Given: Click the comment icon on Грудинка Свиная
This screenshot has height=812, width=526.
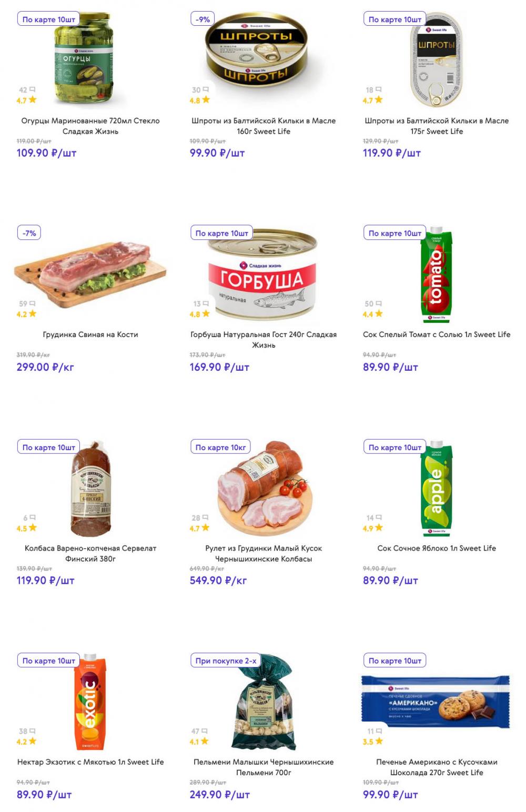Looking at the screenshot, I should [x=33, y=304].
